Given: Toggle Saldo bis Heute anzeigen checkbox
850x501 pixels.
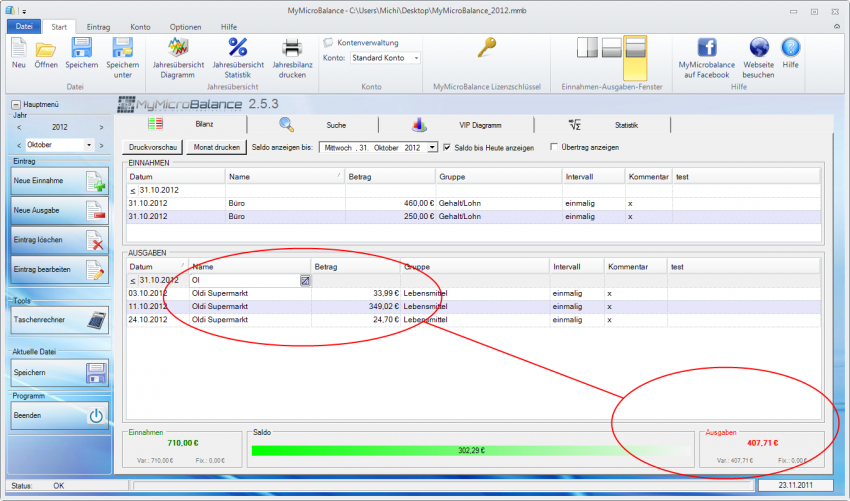Looking at the screenshot, I should click(447, 147).
